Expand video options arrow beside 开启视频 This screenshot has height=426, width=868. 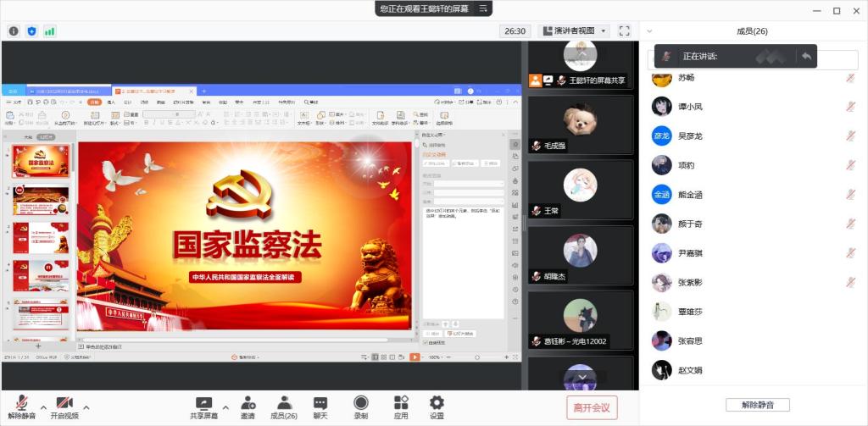coord(86,407)
